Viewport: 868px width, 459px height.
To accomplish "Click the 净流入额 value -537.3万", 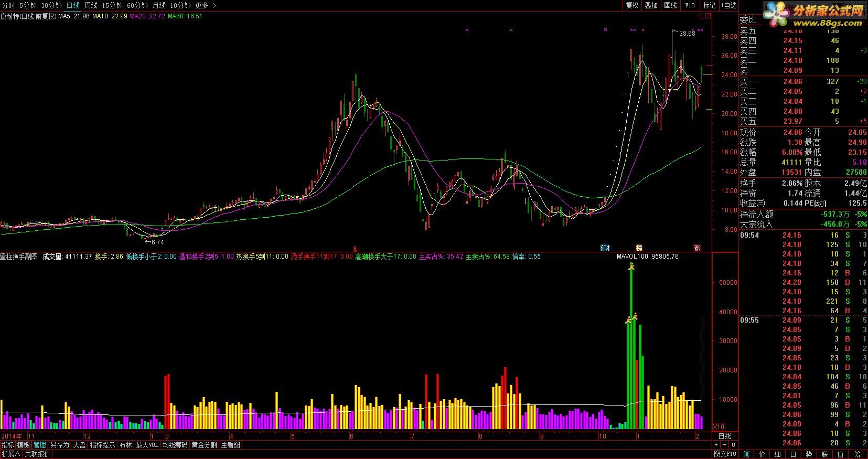I will click(834, 214).
